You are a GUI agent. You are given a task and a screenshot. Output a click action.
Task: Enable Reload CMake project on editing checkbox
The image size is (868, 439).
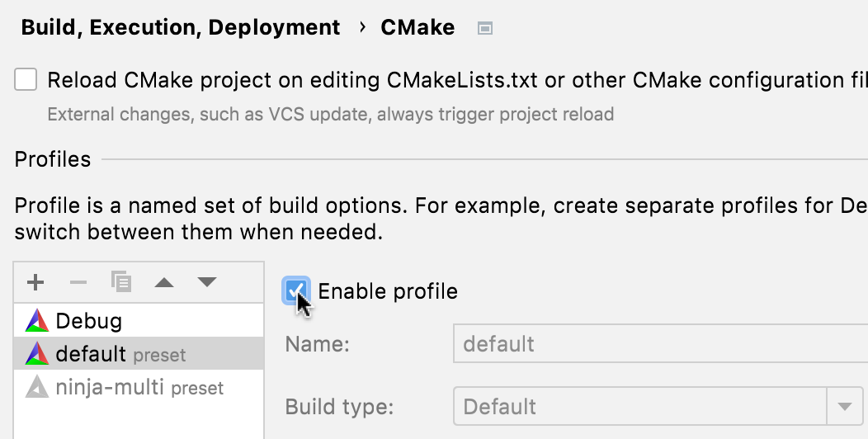click(x=26, y=80)
